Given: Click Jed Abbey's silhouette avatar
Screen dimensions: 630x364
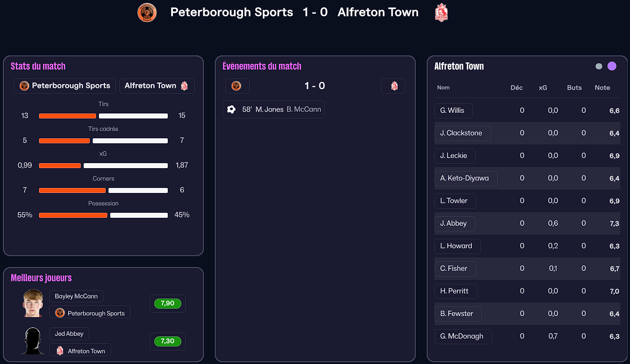Looking at the screenshot, I should point(33,341).
